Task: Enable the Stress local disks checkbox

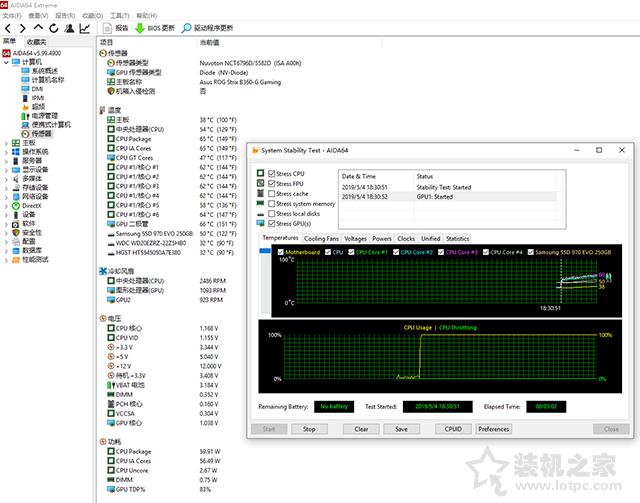Action: click(271, 214)
